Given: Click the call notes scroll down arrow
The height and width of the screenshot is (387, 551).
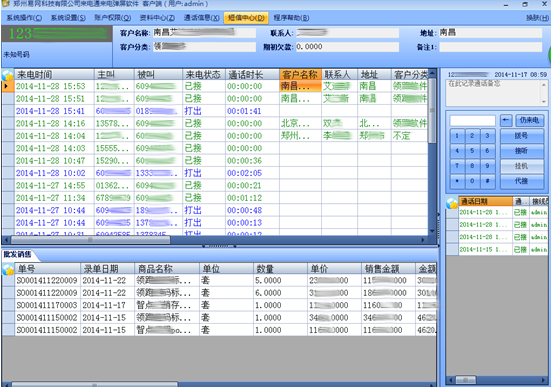Looking at the screenshot, I should (544, 102).
